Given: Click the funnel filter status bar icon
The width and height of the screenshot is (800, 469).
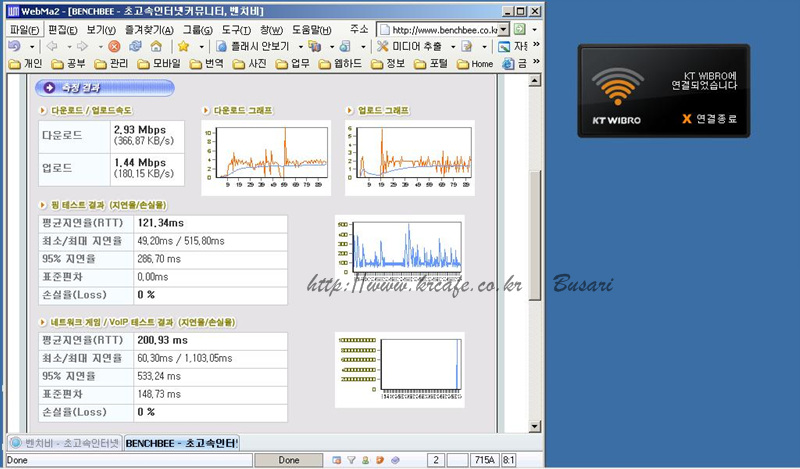Looking at the screenshot, I should point(351,460).
